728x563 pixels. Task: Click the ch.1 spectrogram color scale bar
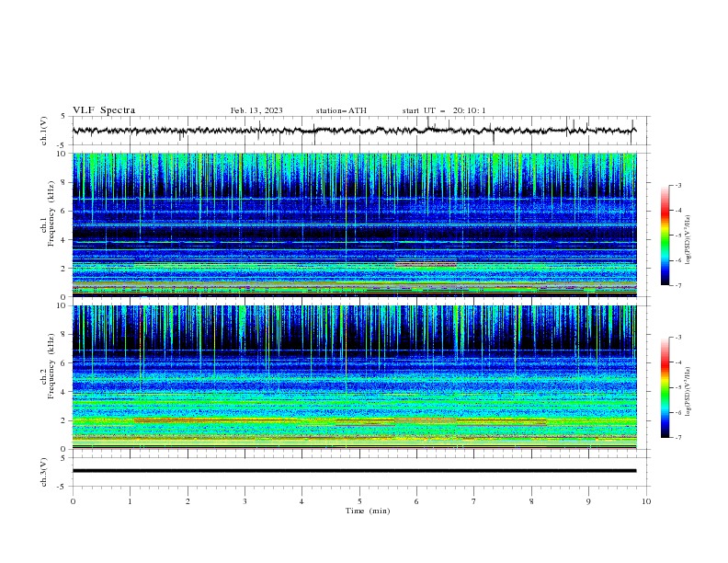click(665, 235)
